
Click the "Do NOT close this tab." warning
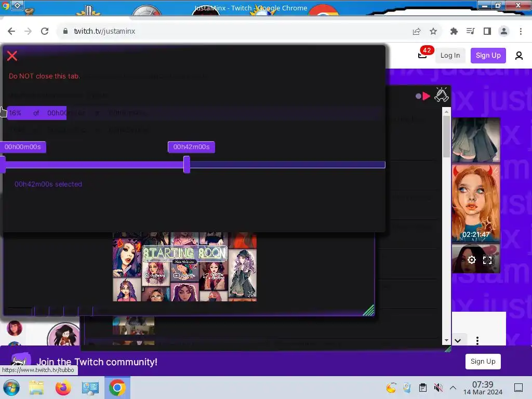point(45,76)
